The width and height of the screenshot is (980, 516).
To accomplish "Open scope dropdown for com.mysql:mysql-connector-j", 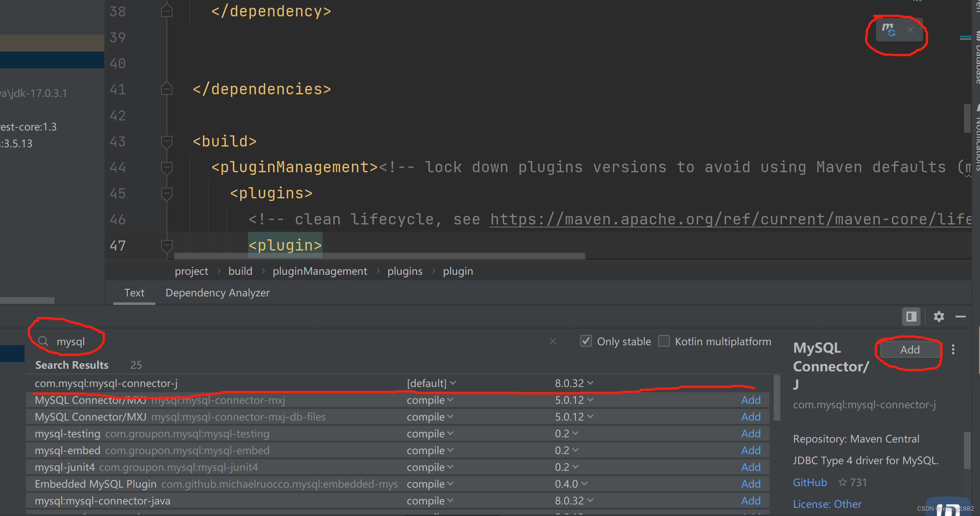I will pos(431,383).
